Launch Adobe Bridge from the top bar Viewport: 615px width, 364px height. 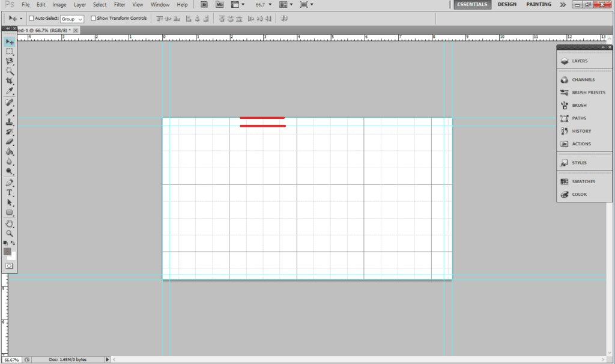(205, 5)
